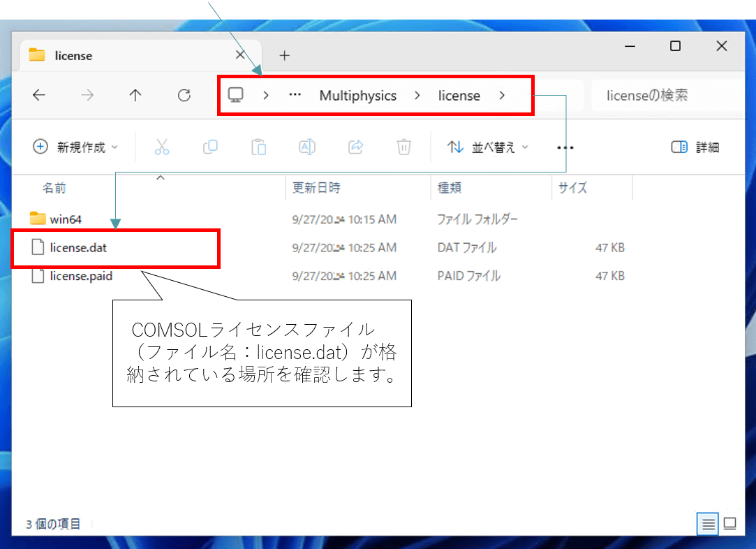Image resolution: width=756 pixels, height=549 pixels.
Task: Navigate up one folder level
Action: 135,95
